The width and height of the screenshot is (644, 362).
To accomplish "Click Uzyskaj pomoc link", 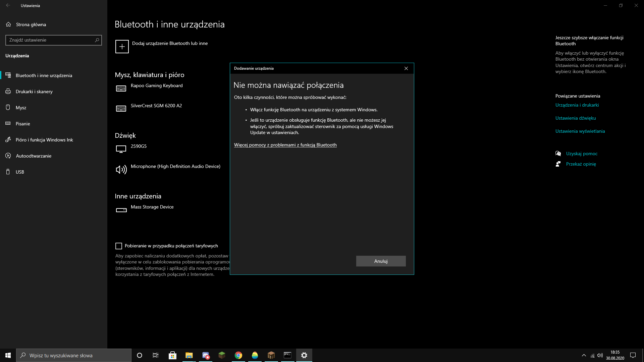I will pyautogui.click(x=582, y=154).
